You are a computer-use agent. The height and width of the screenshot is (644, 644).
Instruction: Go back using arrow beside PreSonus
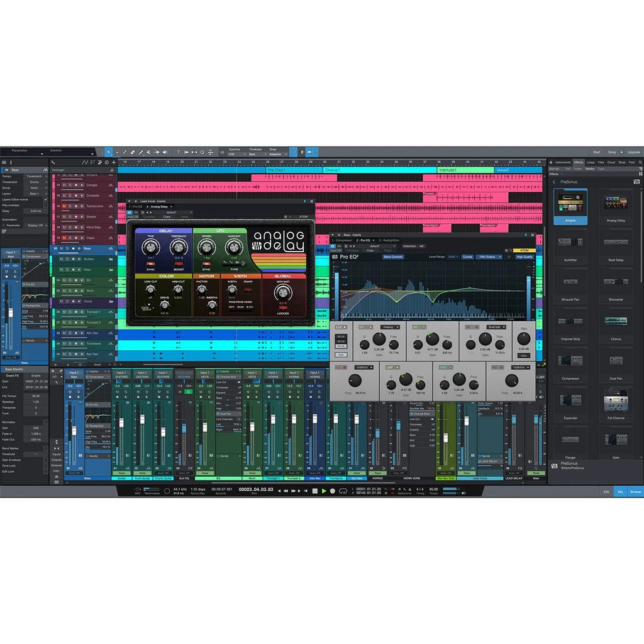pyautogui.click(x=554, y=182)
